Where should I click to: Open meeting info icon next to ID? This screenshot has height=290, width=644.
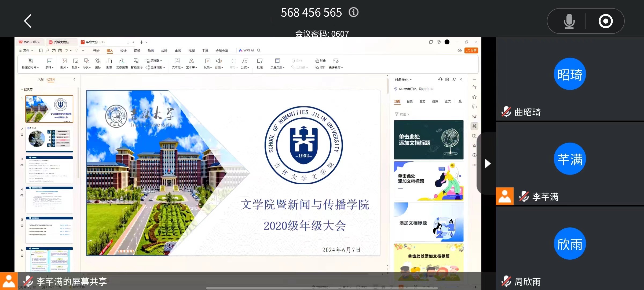coord(353,12)
